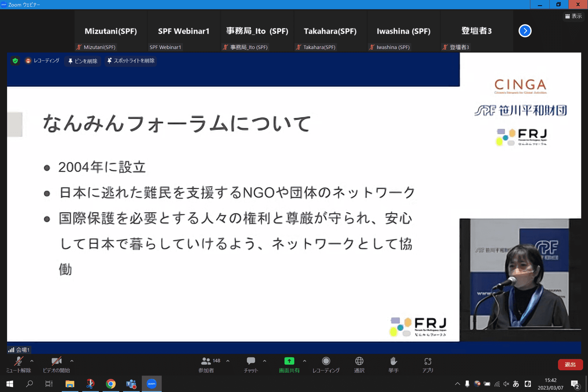Click red 退出 leave button

pos(570,364)
